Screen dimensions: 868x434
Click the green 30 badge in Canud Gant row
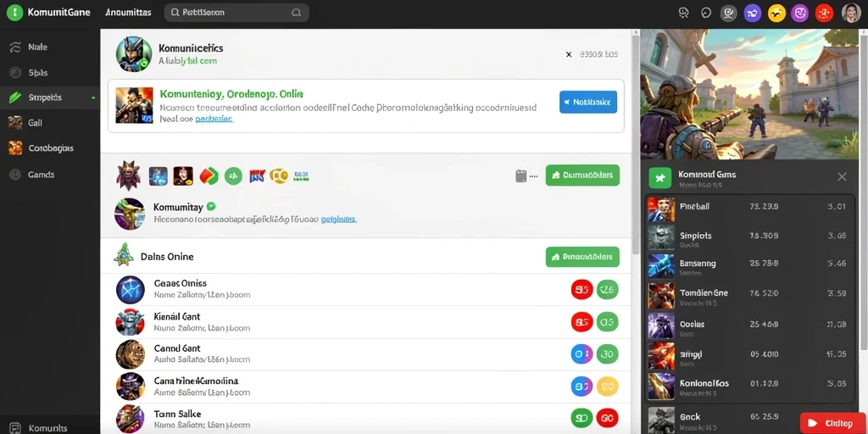(607, 353)
